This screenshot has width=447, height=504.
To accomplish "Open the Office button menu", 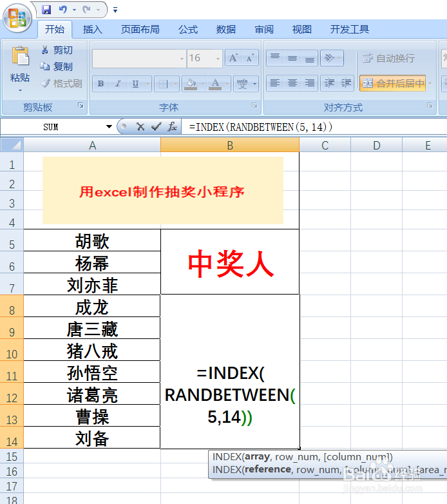I will tap(17, 18).
